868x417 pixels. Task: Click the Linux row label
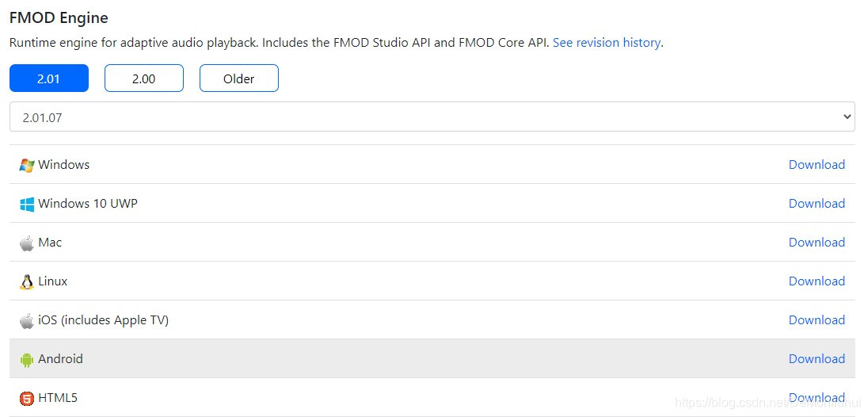point(52,281)
